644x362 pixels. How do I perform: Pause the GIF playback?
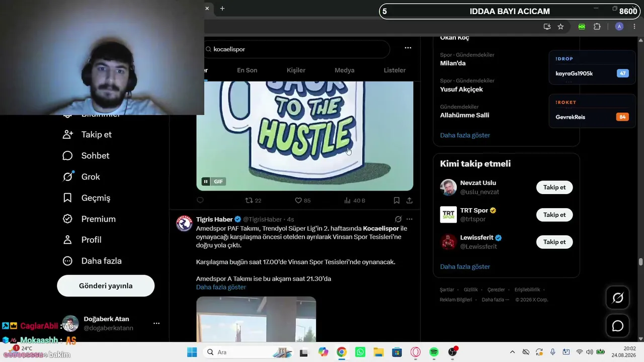(205, 182)
